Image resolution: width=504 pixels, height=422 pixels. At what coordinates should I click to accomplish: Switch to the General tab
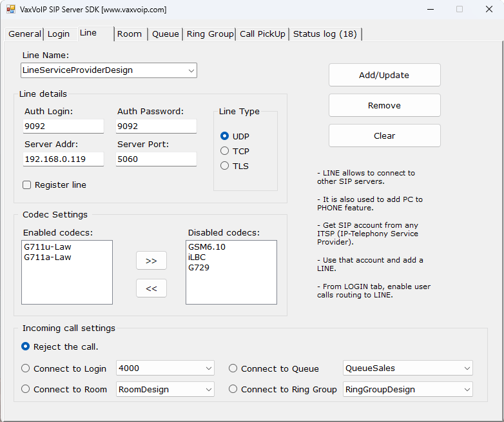pyautogui.click(x=24, y=34)
